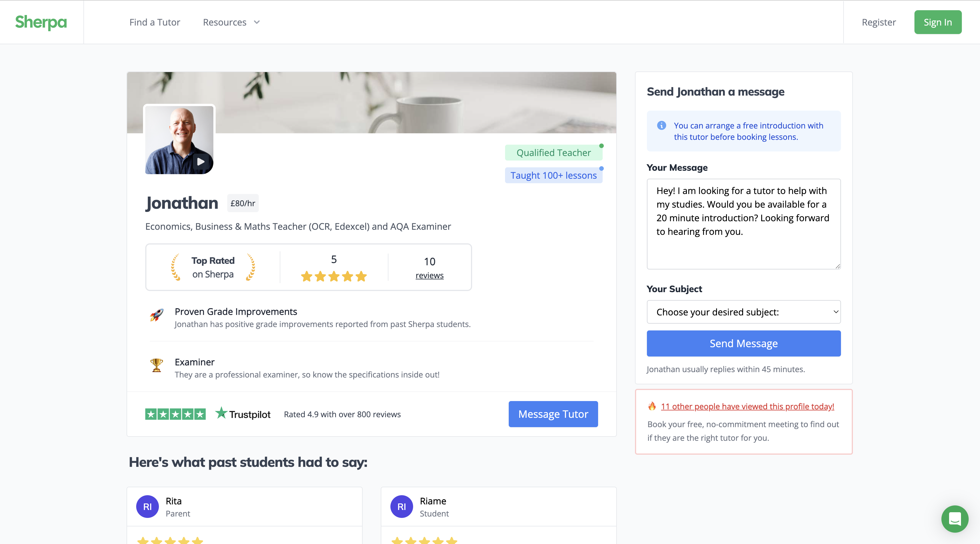Click the Message Tutor button
The height and width of the screenshot is (544, 980).
pyautogui.click(x=553, y=414)
